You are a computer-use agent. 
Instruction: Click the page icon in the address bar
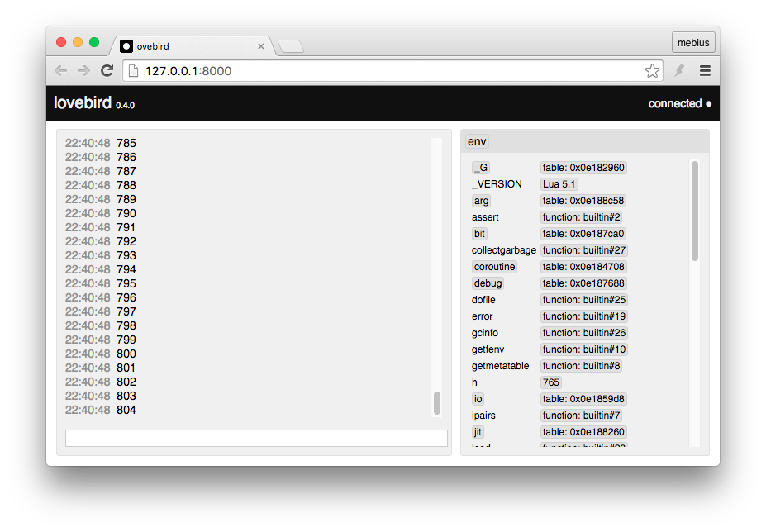pos(133,71)
